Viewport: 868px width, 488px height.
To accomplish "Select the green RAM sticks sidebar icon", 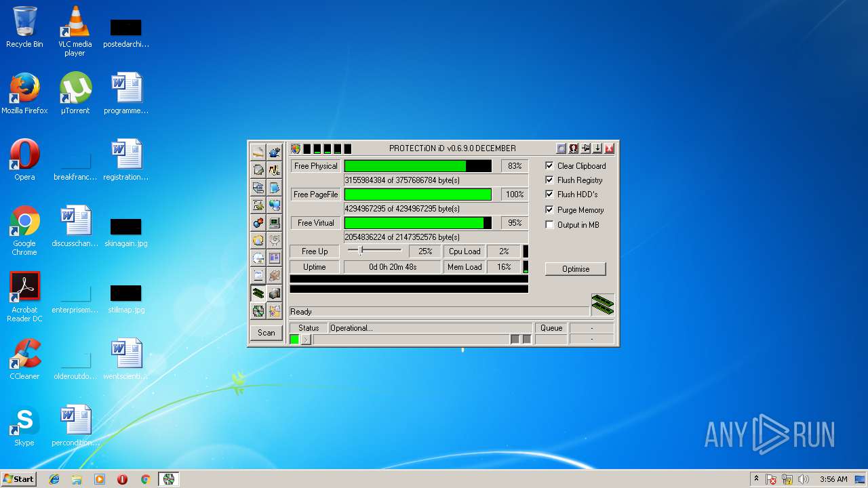I will point(258,293).
